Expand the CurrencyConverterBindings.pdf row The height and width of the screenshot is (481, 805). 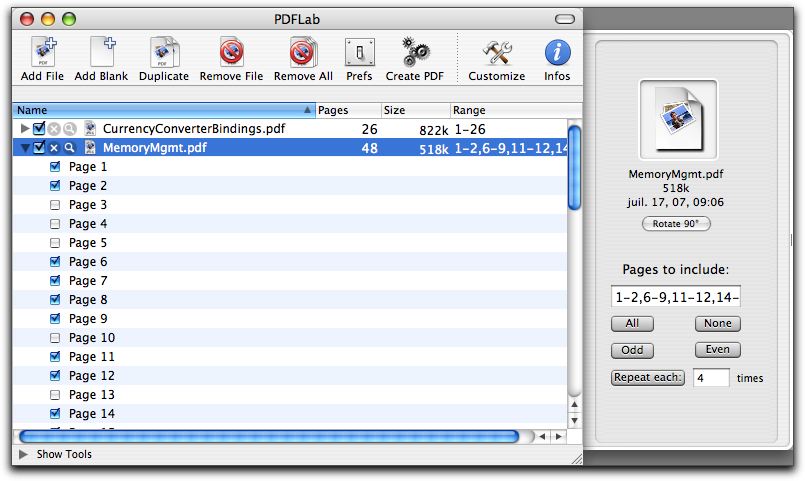(x=25, y=129)
